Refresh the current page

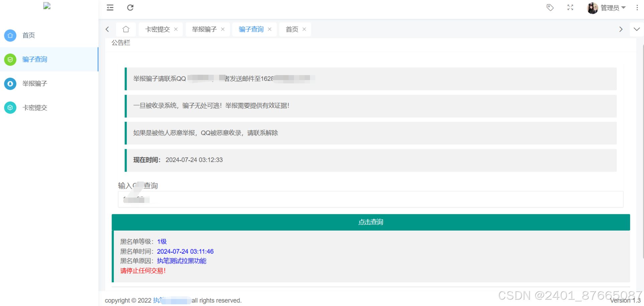(x=130, y=7)
